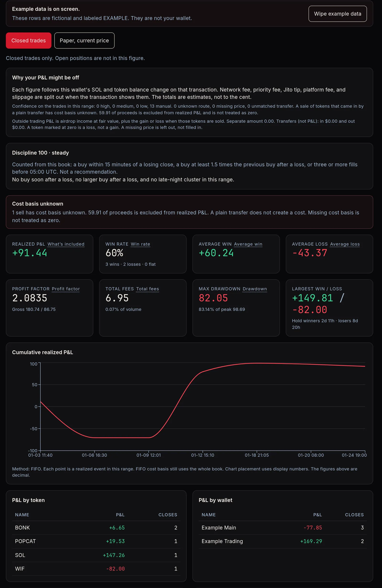Click the realized P&L value +91.44
Image resolution: width=382 pixels, height=588 pixels.
(x=29, y=253)
